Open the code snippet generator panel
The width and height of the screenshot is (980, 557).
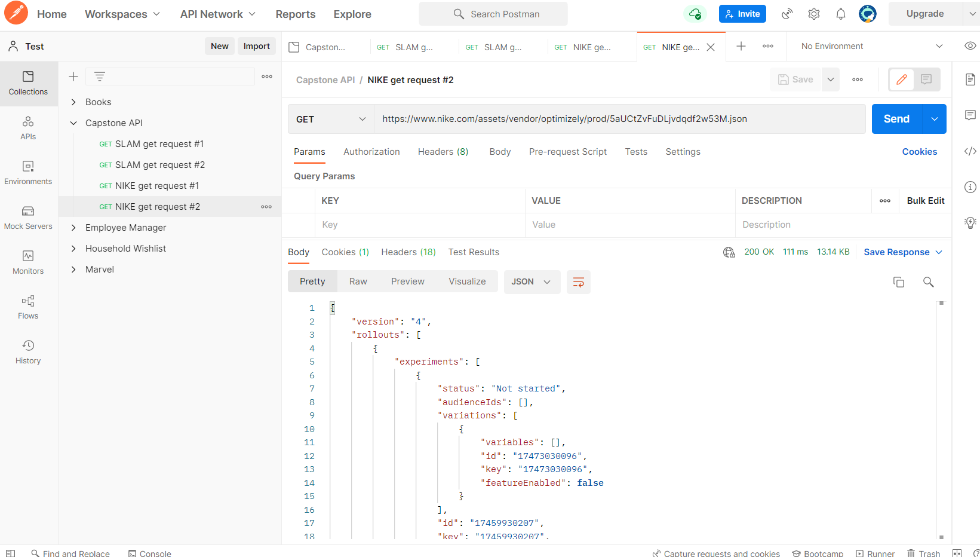(970, 151)
